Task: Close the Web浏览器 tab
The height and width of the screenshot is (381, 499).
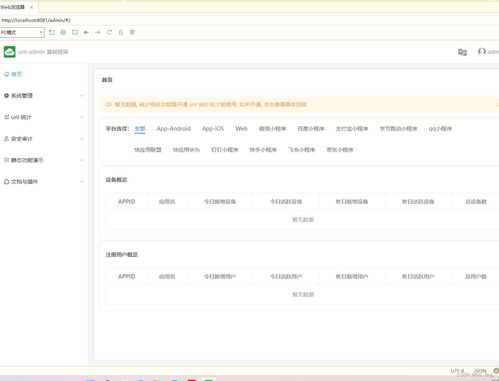Action: [31, 7]
